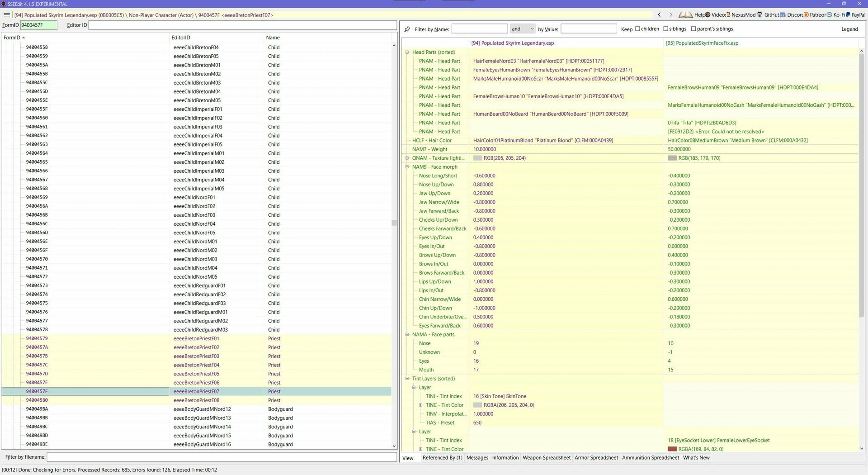Switch to the View tab

click(408, 458)
